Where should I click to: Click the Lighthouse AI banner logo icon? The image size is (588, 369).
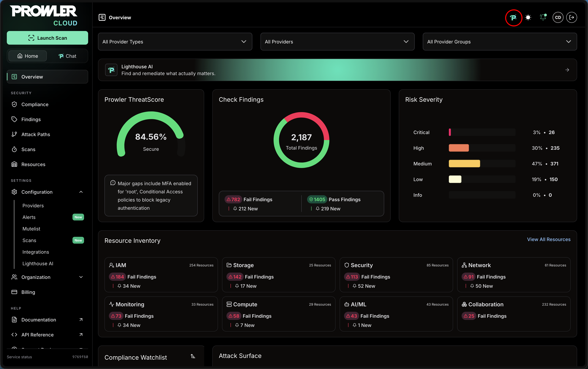111,70
